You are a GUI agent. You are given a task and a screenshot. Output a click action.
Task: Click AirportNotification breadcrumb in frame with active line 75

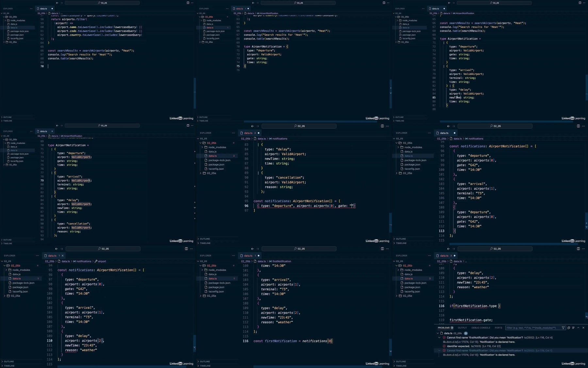click(x=269, y=13)
